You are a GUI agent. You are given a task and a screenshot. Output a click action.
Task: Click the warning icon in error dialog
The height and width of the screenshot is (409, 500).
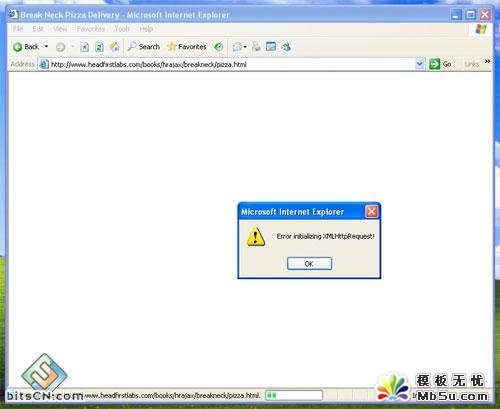tap(256, 236)
